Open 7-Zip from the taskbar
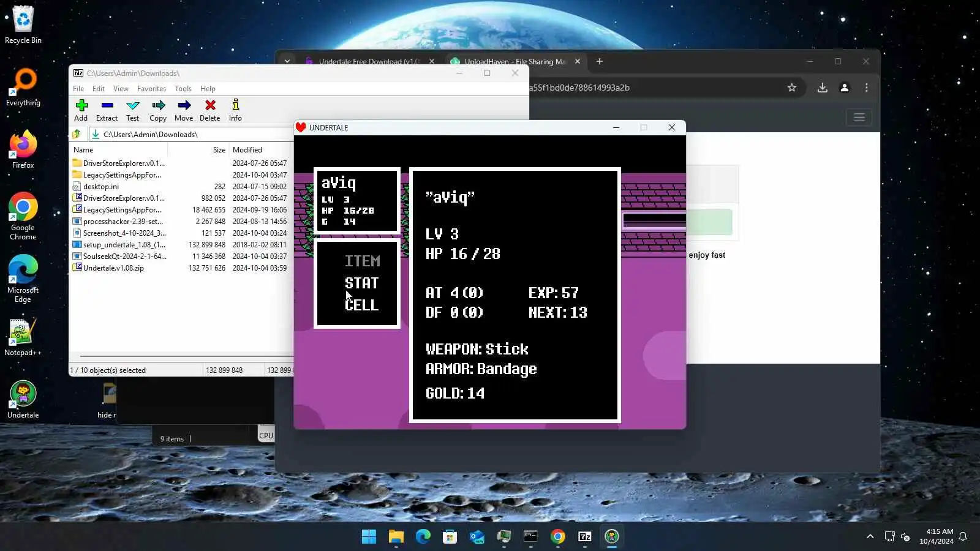This screenshot has height=551, width=980. click(585, 537)
